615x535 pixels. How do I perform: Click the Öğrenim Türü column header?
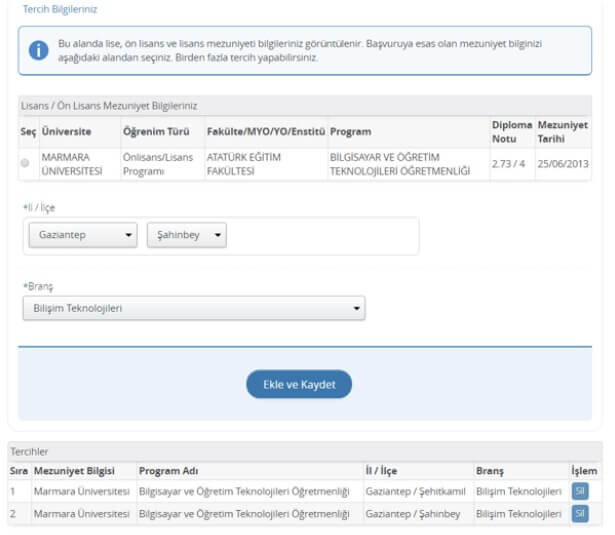pos(156,131)
